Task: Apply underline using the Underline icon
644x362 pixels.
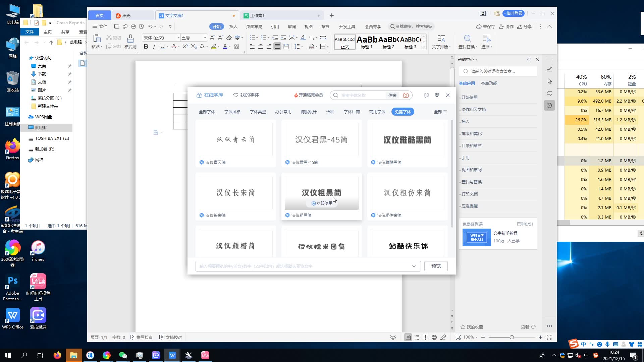Action: pyautogui.click(x=162, y=46)
